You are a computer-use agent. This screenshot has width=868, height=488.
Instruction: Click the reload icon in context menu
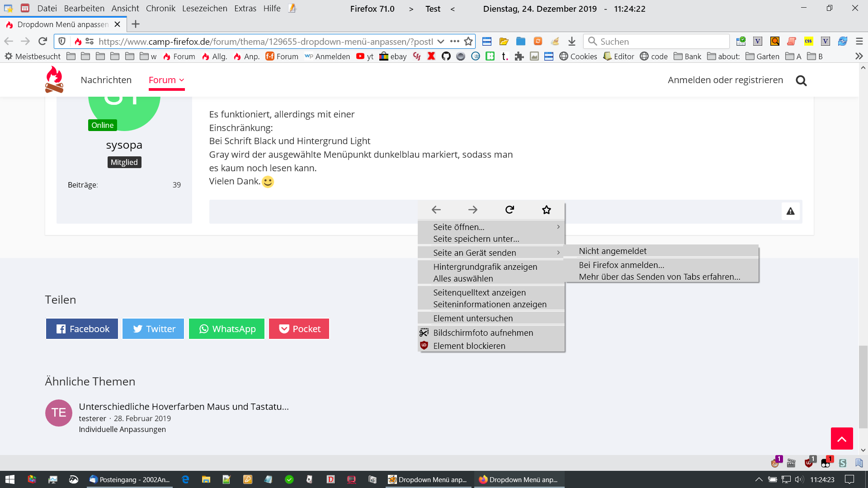tap(509, 210)
